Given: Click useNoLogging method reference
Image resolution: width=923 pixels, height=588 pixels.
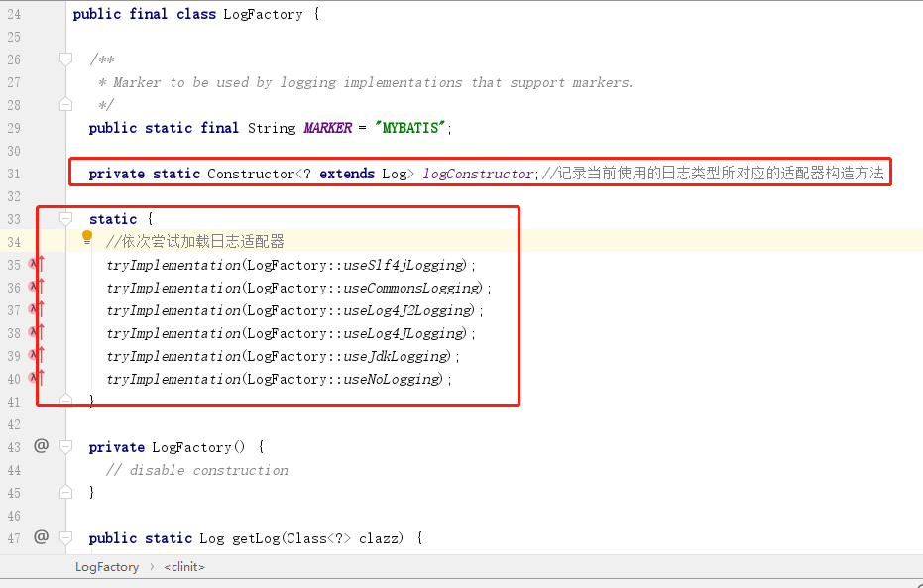Looking at the screenshot, I should pos(393,379).
